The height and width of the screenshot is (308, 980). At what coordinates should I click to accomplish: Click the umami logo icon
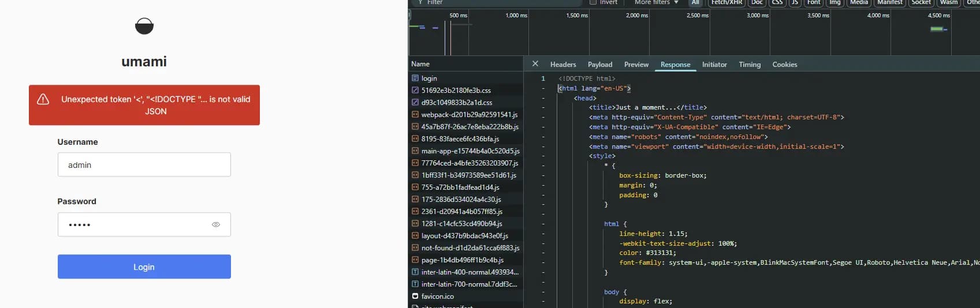click(x=144, y=26)
